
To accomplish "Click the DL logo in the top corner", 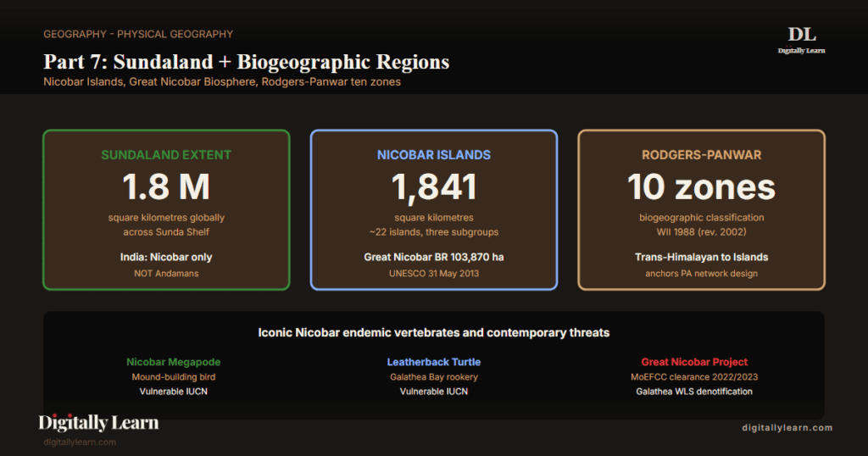I will pyautogui.click(x=801, y=40).
